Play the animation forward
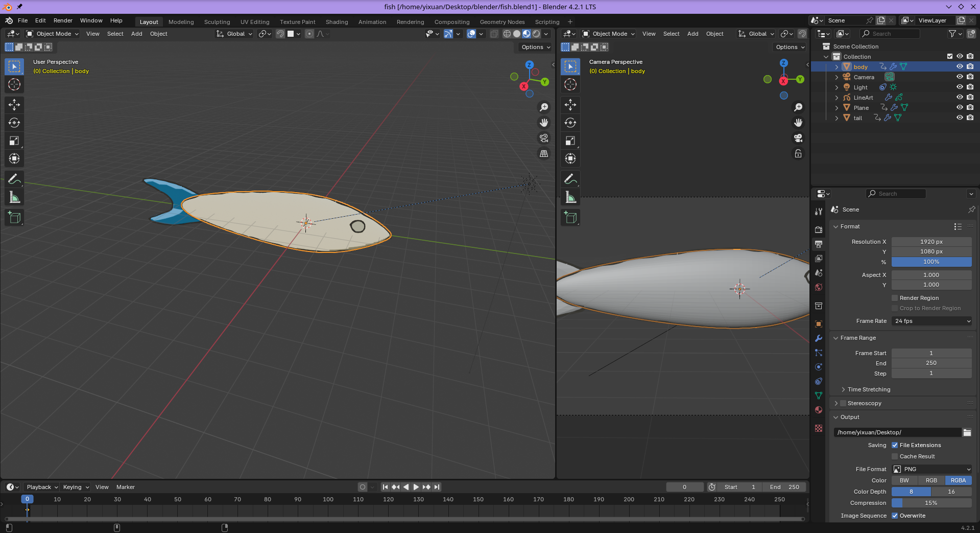Image resolution: width=980 pixels, height=533 pixels. 416,487
